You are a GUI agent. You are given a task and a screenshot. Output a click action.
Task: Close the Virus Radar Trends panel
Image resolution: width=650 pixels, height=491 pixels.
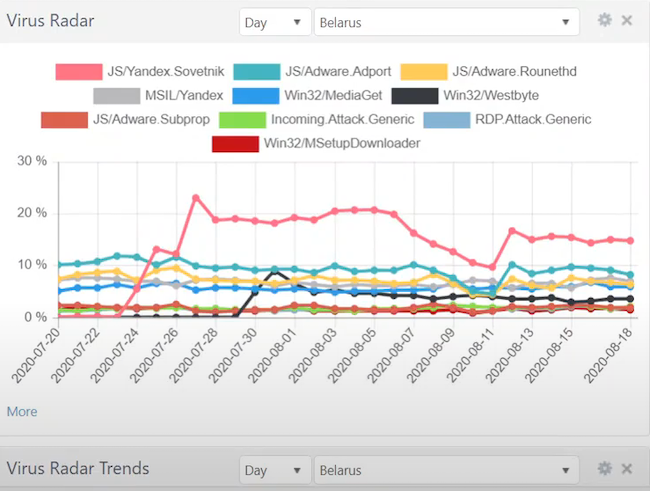(627, 468)
